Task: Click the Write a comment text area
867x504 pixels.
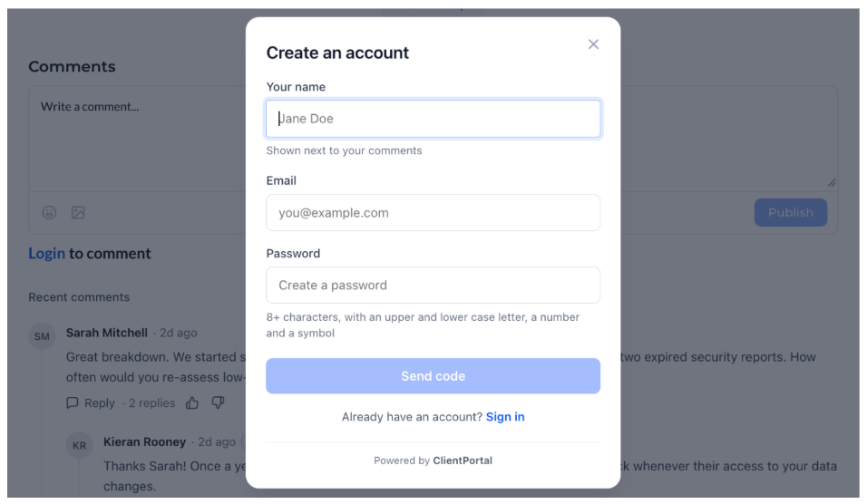Action: point(138,138)
